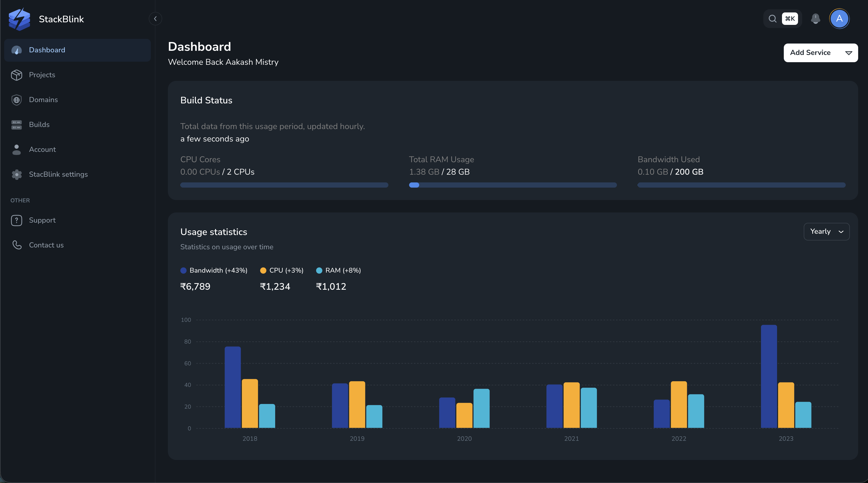This screenshot has width=868, height=483.
Task: Click the ⌘K shortcut button
Action: (790, 19)
